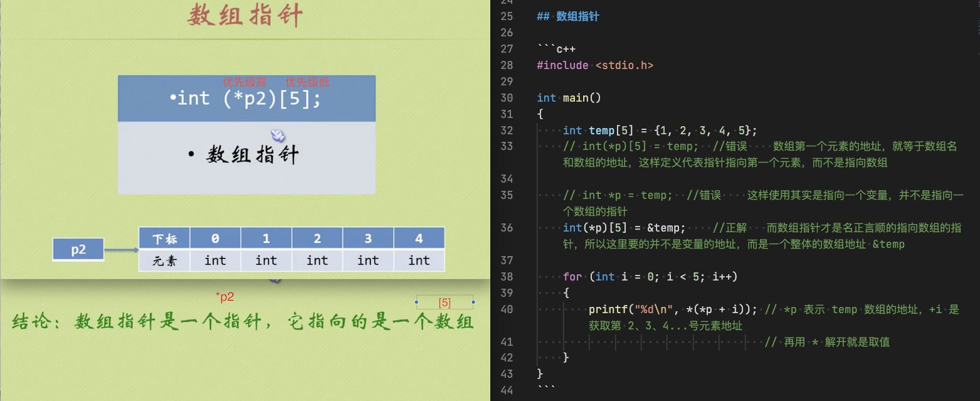This screenshot has width=980, height=401.
Task: Click the comment "// 再用 * 解开就是取值"
Action: pyautogui.click(x=828, y=342)
